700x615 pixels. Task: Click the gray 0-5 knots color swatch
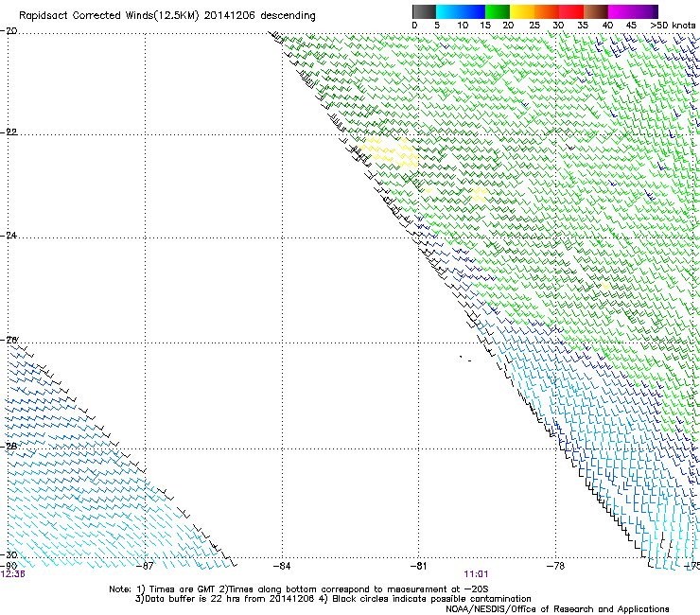click(x=424, y=11)
